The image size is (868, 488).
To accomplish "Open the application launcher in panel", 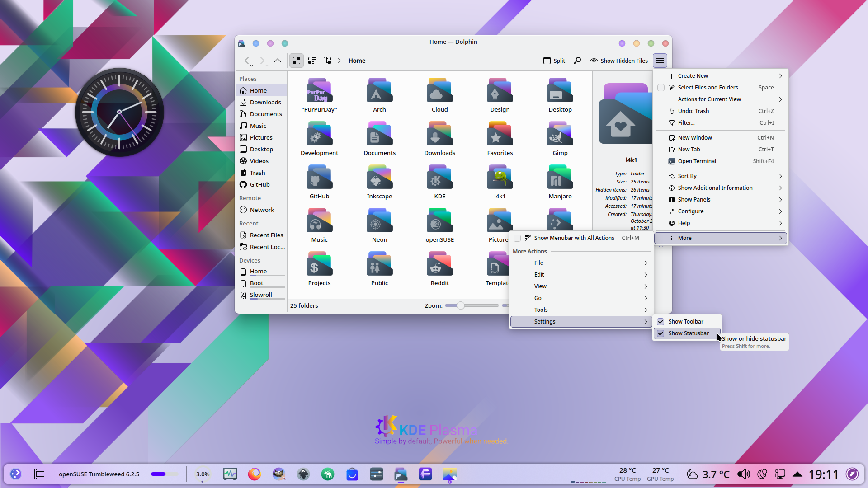I will point(16,474).
